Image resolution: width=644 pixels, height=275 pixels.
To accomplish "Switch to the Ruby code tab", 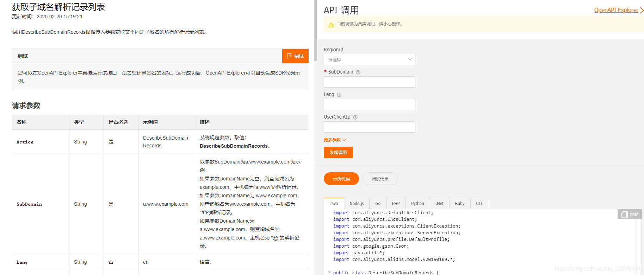I will tap(459, 204).
